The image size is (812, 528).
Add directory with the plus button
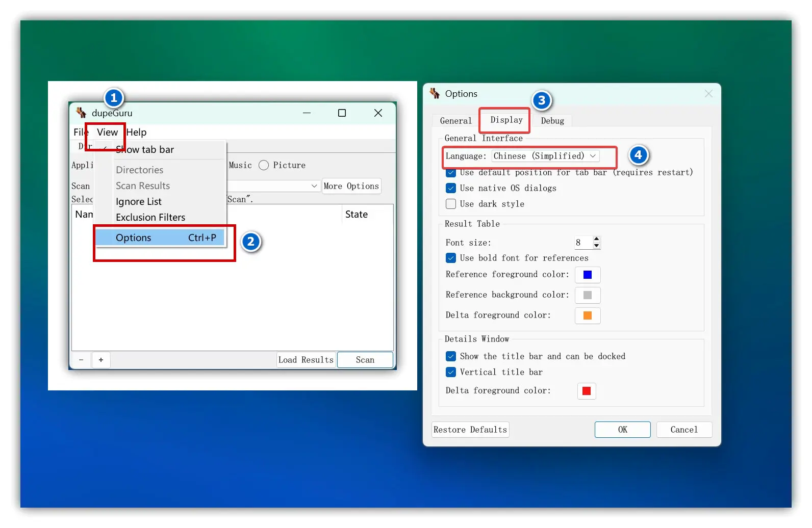tap(101, 360)
